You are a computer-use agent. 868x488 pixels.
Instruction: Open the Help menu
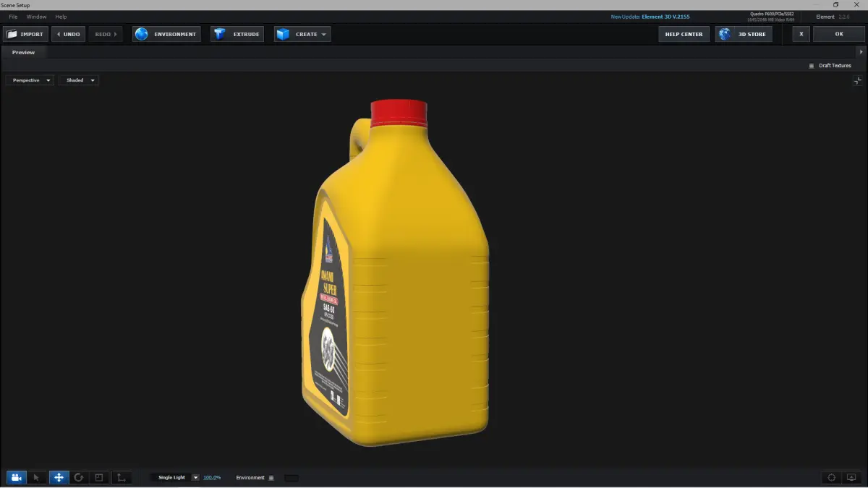61,17
